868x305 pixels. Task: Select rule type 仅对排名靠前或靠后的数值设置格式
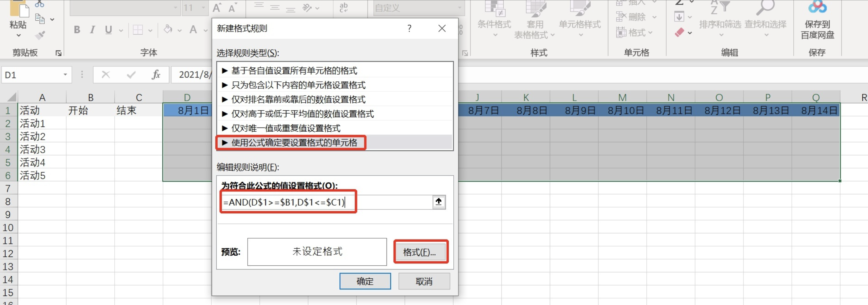(x=335, y=99)
